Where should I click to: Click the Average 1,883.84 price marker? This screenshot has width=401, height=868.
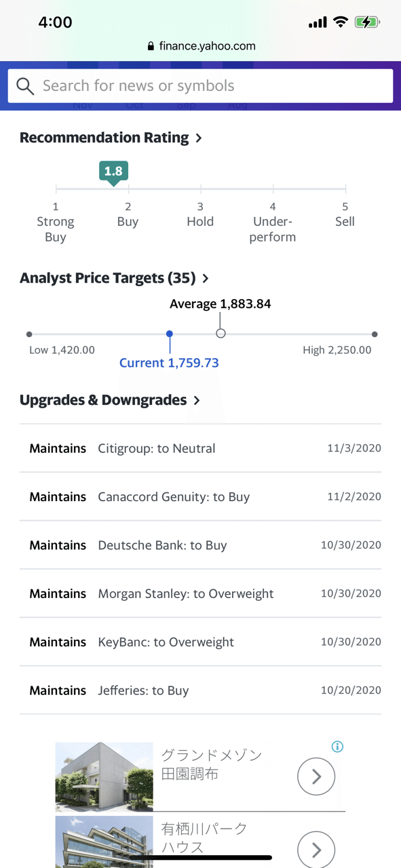click(x=221, y=333)
